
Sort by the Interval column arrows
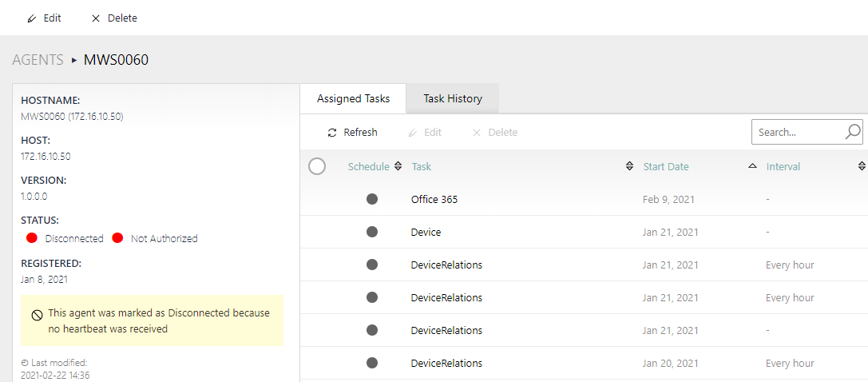pos(862,166)
